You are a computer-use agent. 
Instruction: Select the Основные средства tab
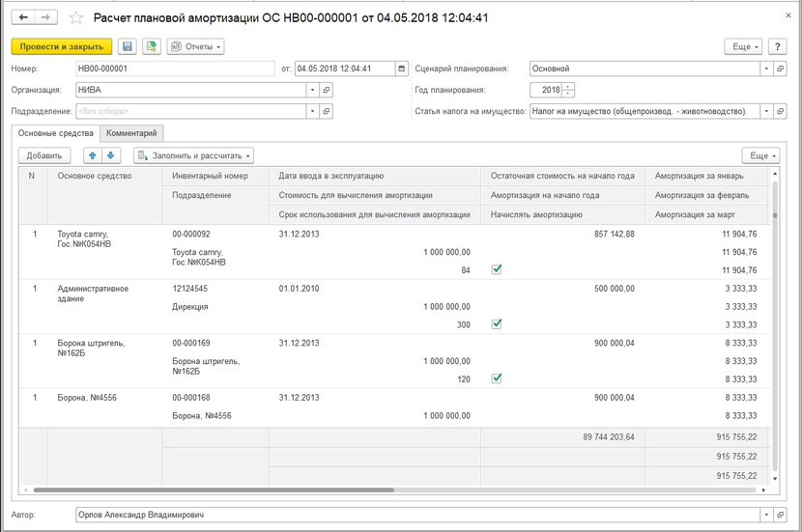click(x=56, y=133)
